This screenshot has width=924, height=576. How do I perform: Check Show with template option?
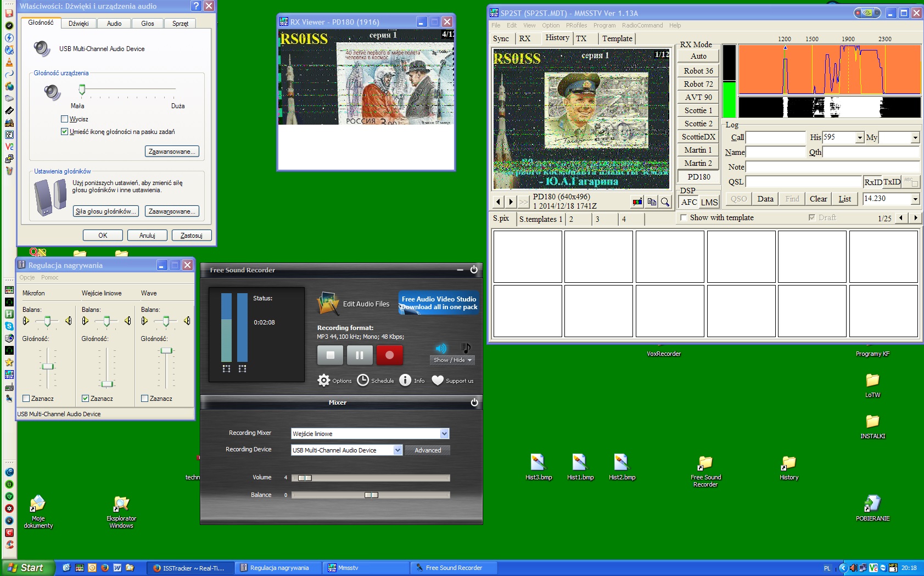(684, 218)
